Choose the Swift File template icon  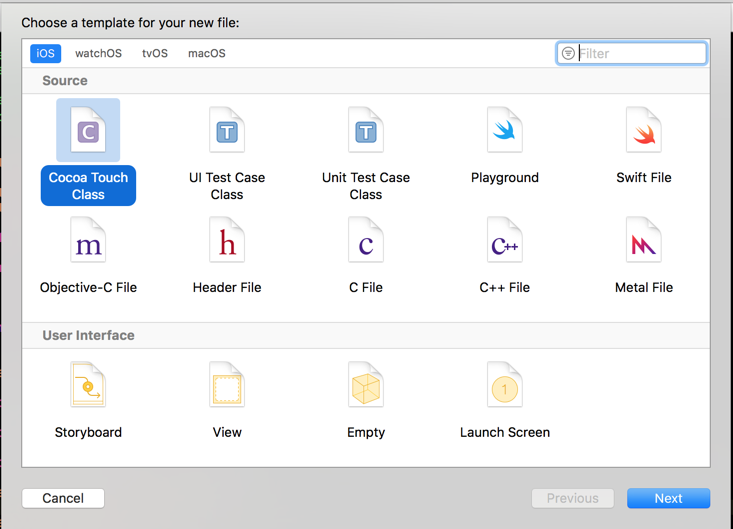coord(644,131)
